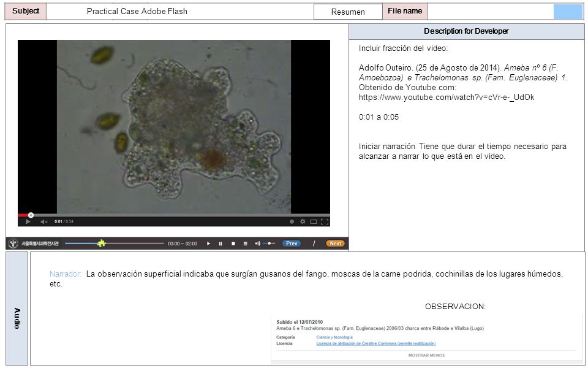Click the empty File name field

click(x=491, y=11)
